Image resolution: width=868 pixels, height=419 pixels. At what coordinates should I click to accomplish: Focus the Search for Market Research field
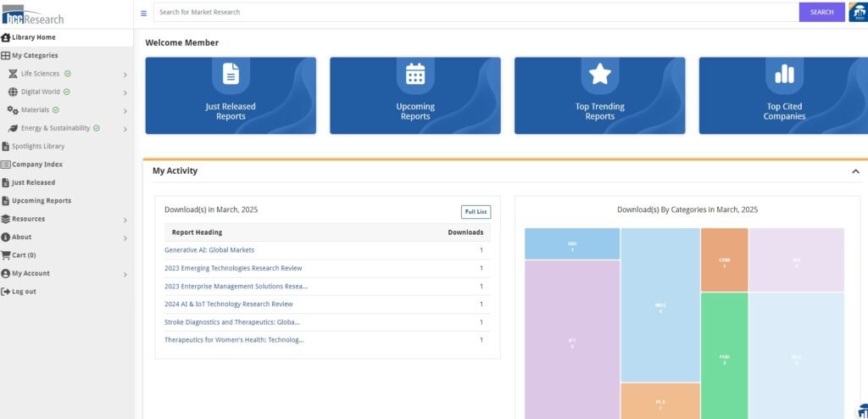click(x=475, y=13)
